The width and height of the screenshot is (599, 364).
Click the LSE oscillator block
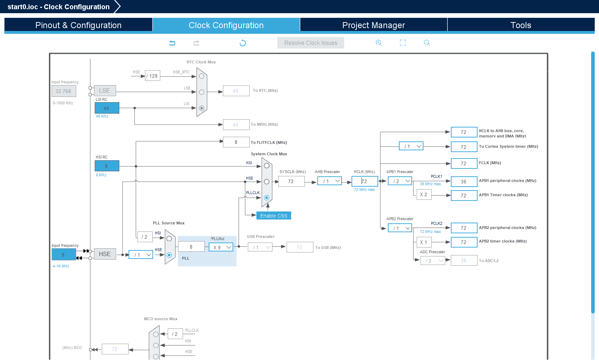(105, 90)
